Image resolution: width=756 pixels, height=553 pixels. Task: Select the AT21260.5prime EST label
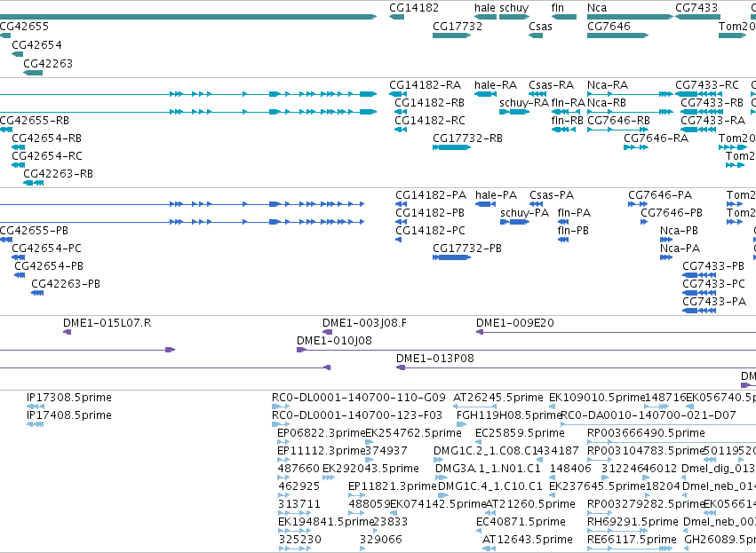pyautogui.click(x=530, y=504)
